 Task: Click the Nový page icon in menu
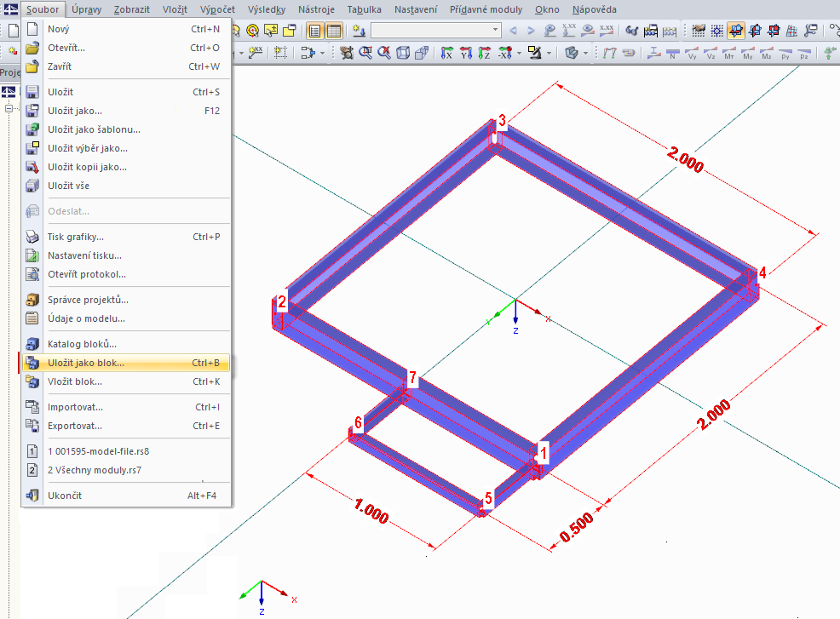tap(32, 29)
